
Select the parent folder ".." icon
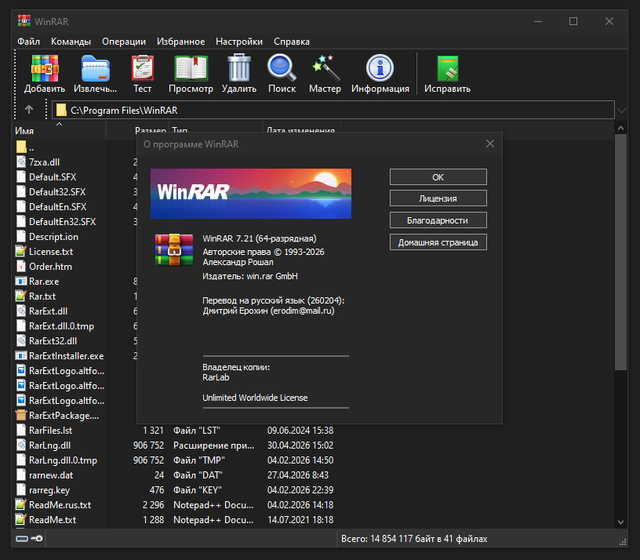coord(21,147)
